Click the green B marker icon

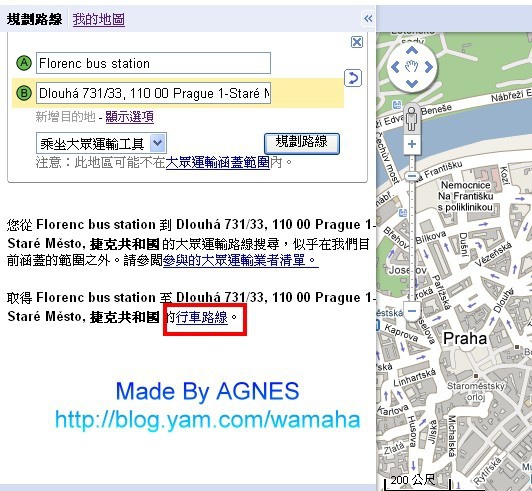(24, 93)
